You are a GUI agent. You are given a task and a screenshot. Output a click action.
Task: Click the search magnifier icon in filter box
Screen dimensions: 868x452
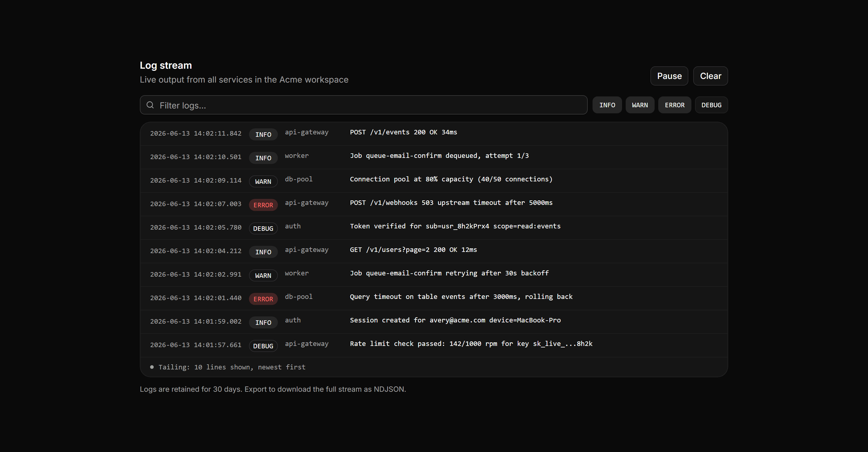click(x=150, y=105)
